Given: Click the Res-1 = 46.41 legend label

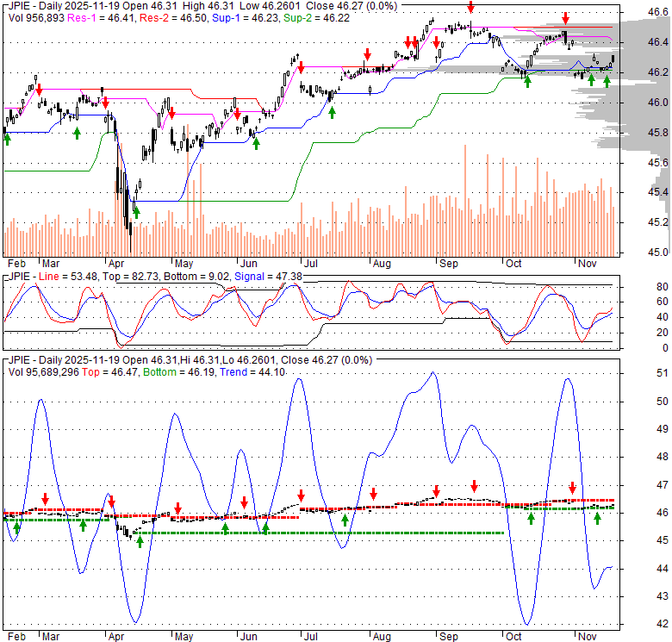Looking at the screenshot, I should [x=102, y=18].
